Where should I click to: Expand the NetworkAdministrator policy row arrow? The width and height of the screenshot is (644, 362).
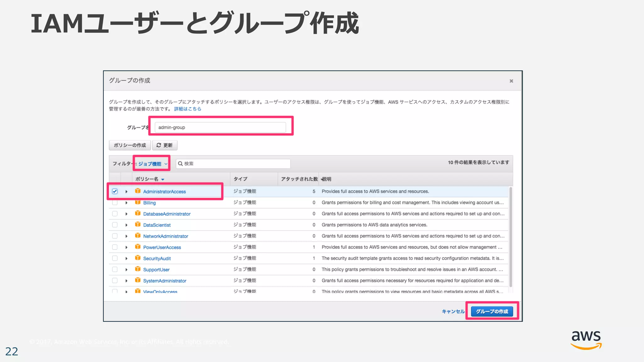pos(126,236)
